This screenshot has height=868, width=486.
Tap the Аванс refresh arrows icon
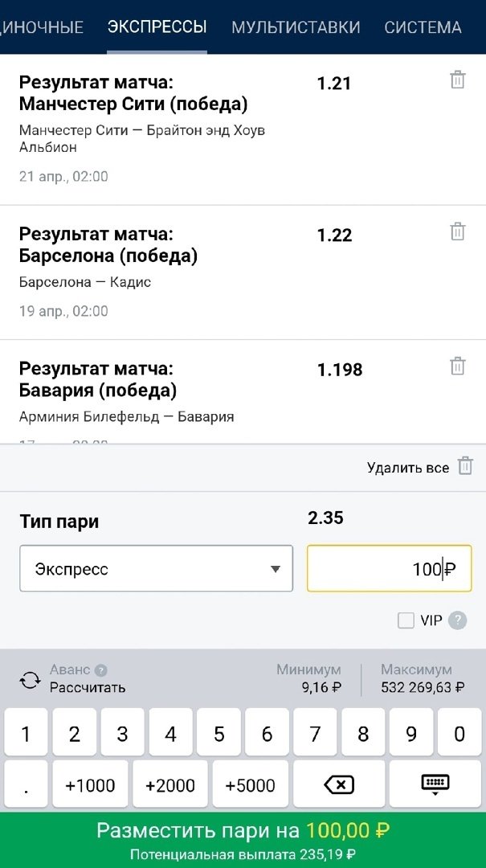tap(31, 680)
